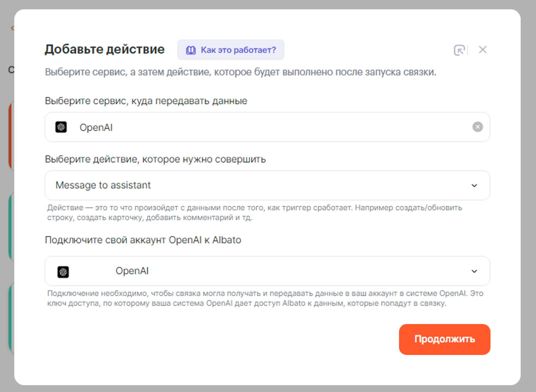Click the "Добавьте действие" dialog heading
The width and height of the screenshot is (536, 392).
point(105,49)
